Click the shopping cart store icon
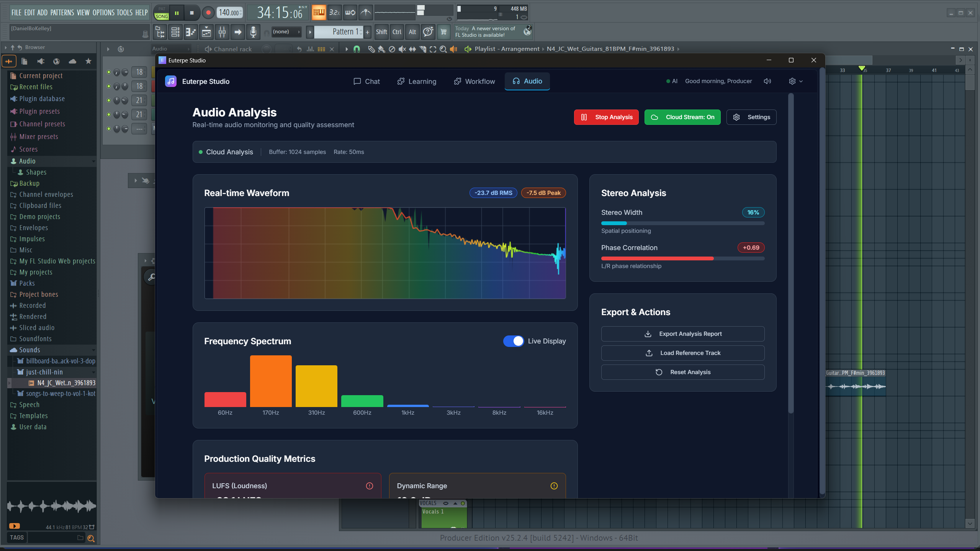Screen dimensions: 980x551 (x=443, y=32)
